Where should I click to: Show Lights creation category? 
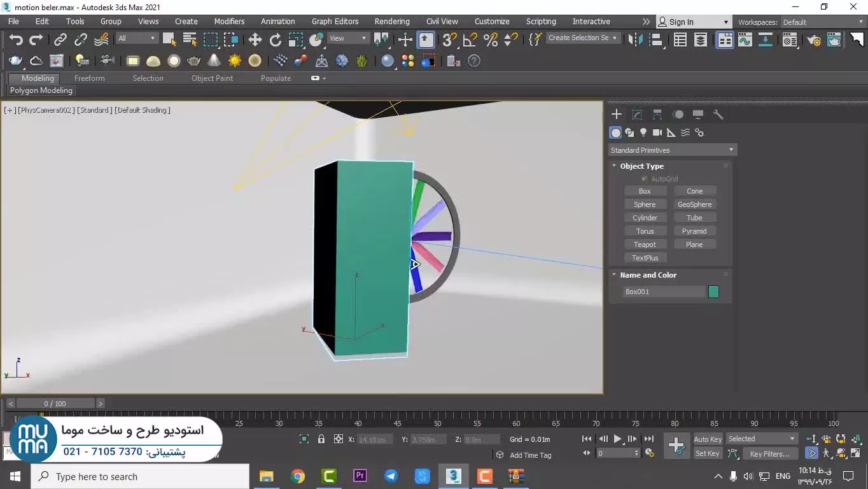pos(643,132)
